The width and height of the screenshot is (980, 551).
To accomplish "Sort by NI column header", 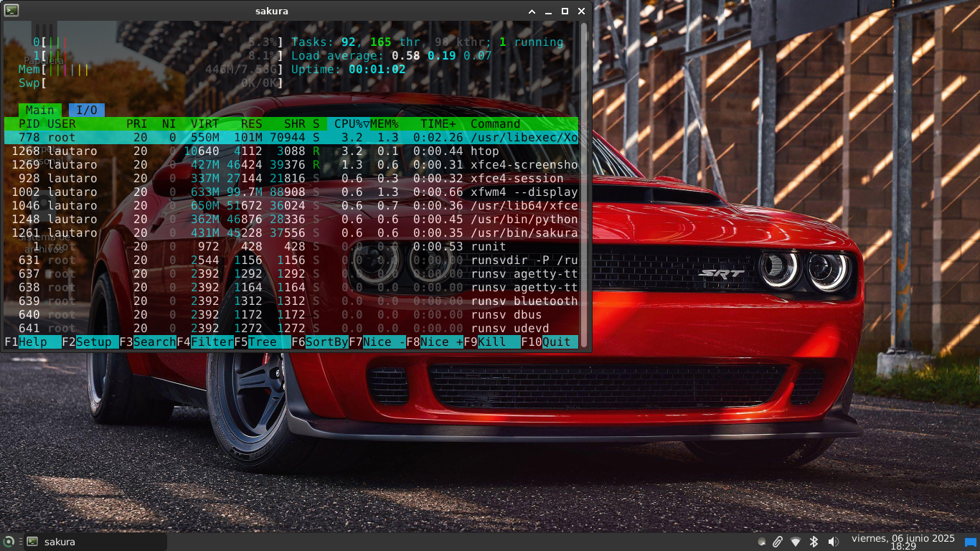I will point(169,124).
